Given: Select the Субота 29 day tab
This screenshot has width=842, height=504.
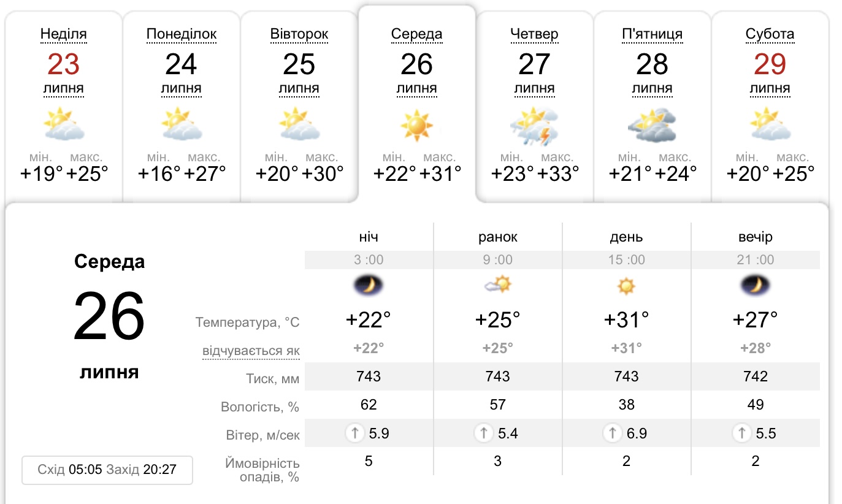Looking at the screenshot, I should (770, 64).
